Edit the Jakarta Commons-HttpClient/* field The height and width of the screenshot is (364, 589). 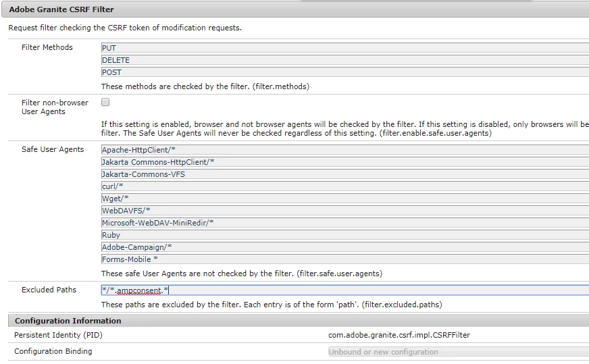(345, 162)
